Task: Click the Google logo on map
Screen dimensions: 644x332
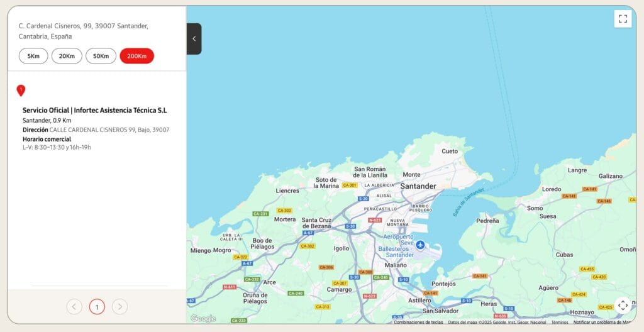Action: click(x=203, y=319)
